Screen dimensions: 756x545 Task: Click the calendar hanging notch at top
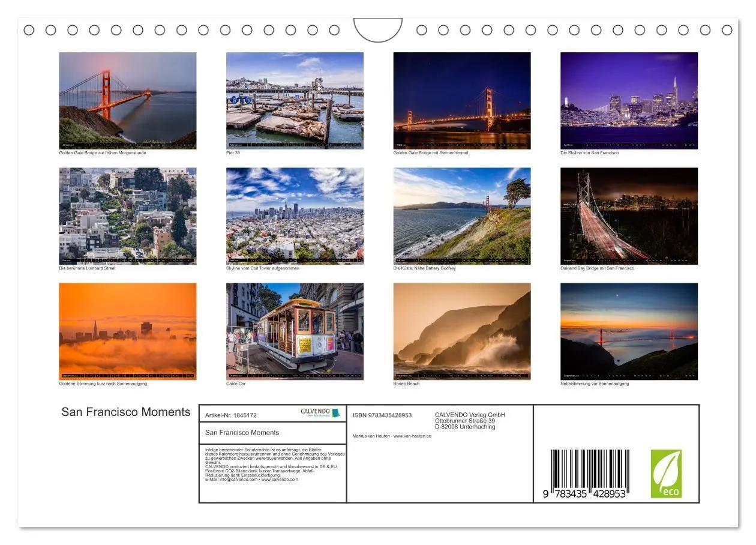378,29
